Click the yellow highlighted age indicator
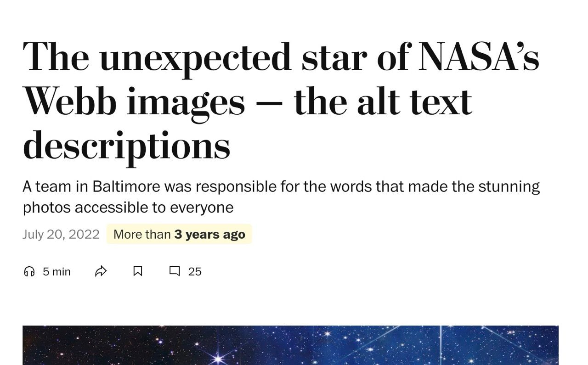This screenshot has width=588, height=365. pos(179,234)
